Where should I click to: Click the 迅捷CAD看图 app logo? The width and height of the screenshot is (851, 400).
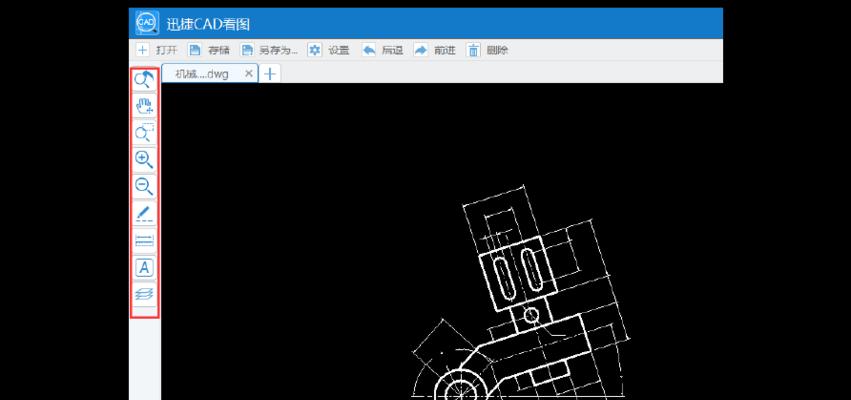click(147, 23)
